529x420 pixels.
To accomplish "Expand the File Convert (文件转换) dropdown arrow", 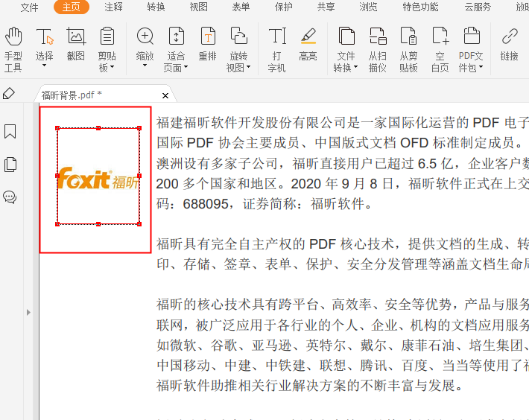I will (355, 67).
